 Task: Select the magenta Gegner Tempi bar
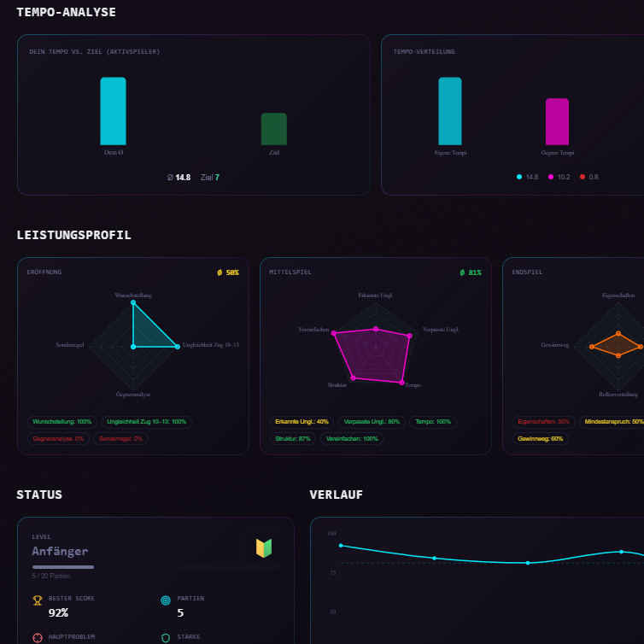[557, 121]
